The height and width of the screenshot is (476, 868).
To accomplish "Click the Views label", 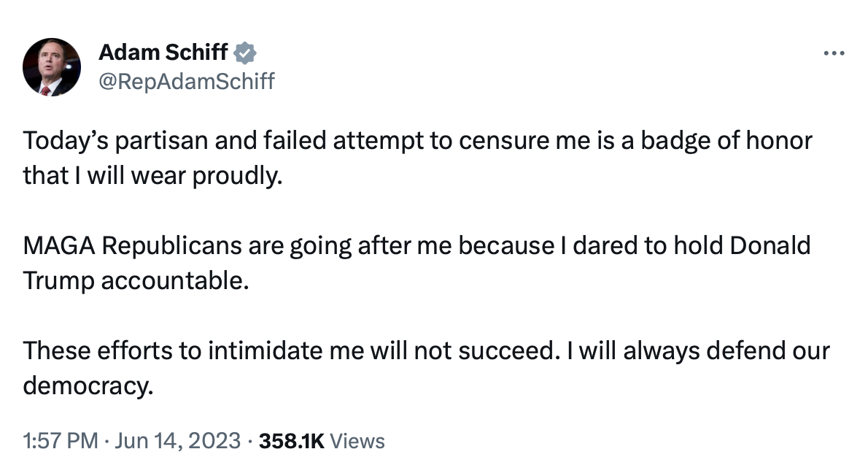I will point(357,441).
